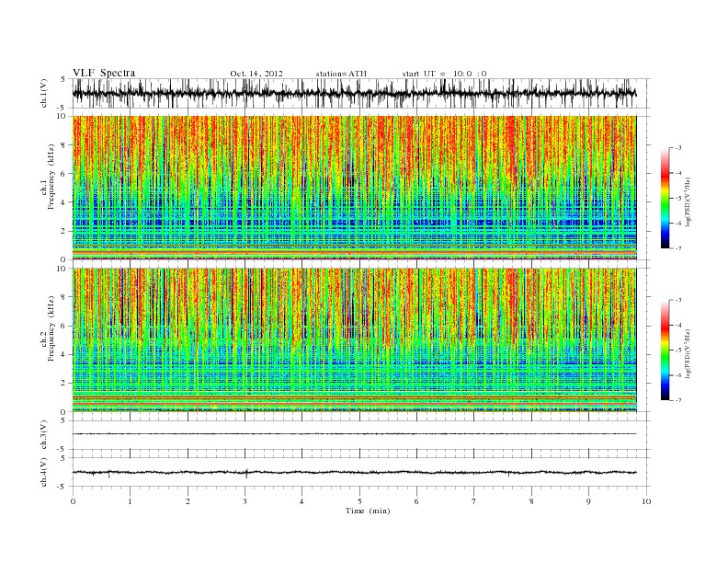Click ch.2 frequency axis tick "4"
The height and width of the screenshot is (563, 728).
tap(63, 355)
